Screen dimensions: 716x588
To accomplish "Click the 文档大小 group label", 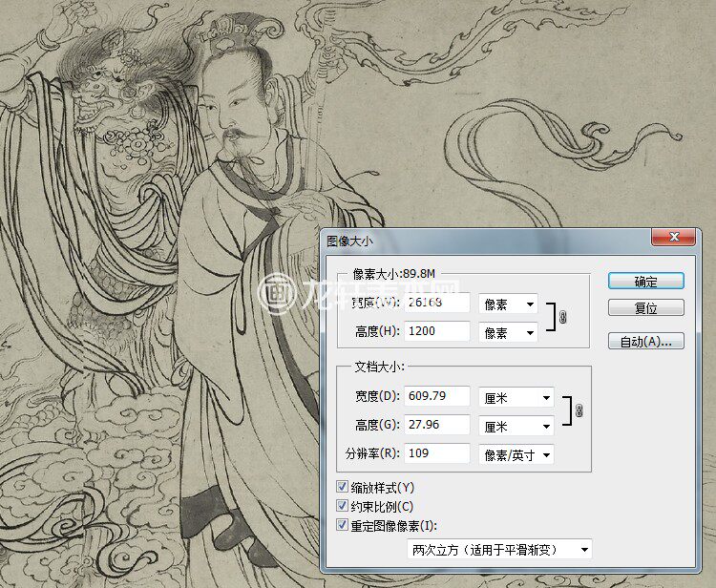I will tap(379, 367).
